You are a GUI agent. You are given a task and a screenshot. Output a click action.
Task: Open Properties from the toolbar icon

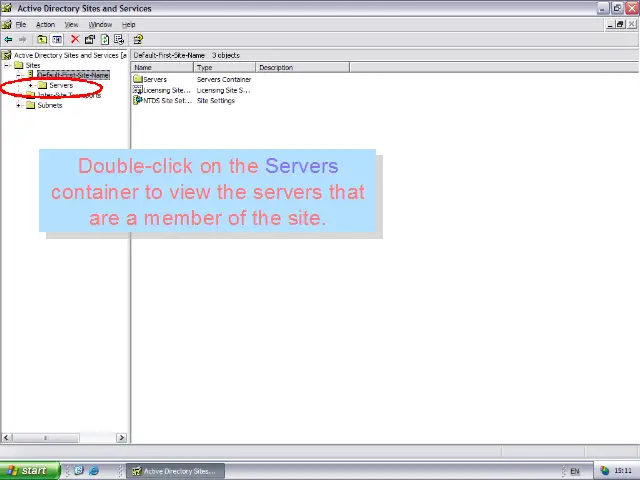pyautogui.click(x=90, y=39)
